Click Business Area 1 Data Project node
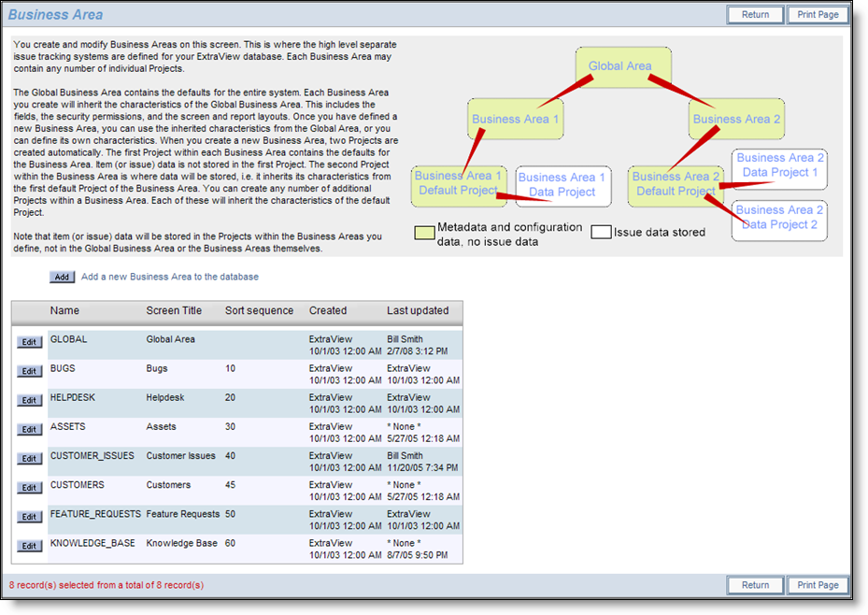This screenshot has height=615, width=868. [x=563, y=187]
